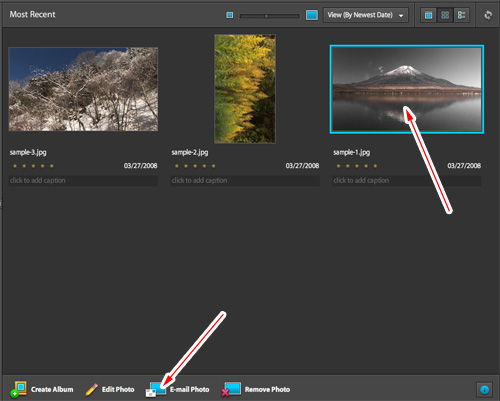Switch to grid thumbnail view mode

tap(445, 15)
